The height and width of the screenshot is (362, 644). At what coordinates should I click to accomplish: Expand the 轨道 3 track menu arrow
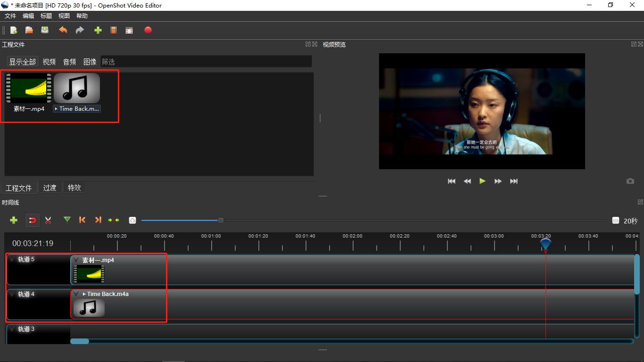pos(12,329)
